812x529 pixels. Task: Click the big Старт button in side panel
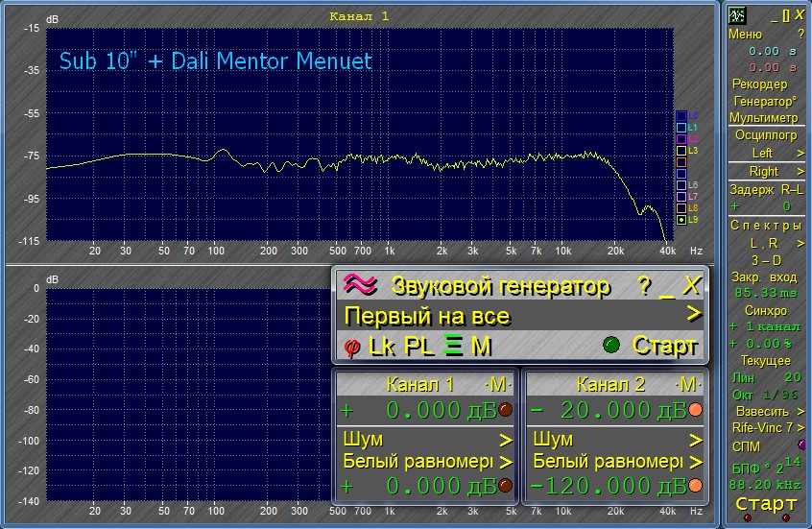click(x=766, y=503)
